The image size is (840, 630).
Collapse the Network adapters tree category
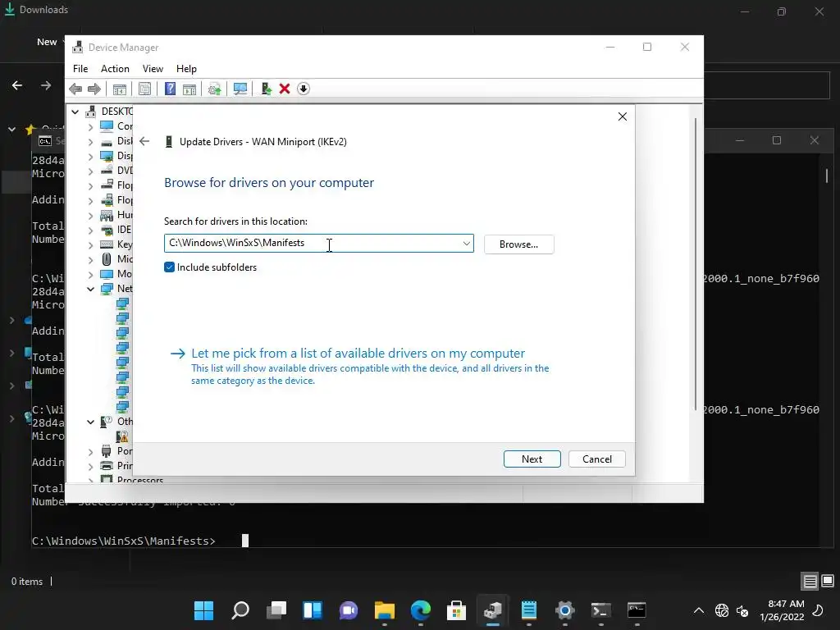90,290
